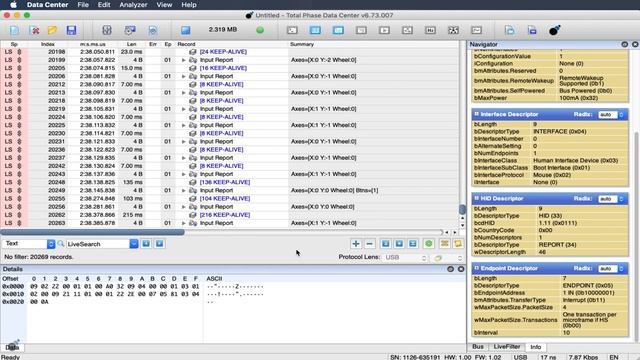Expand Input Report row at index 20249
The image size is (640, 360).
[184, 191]
